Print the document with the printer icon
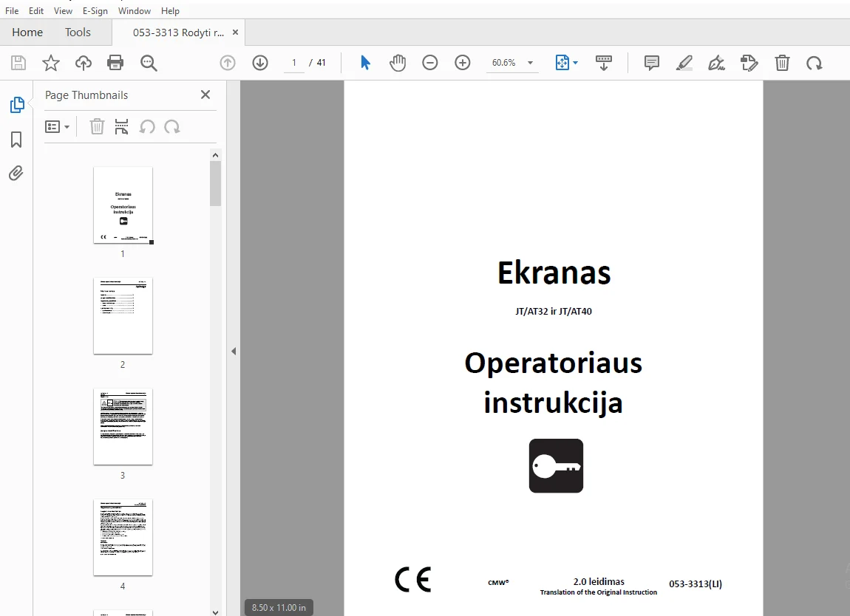 (x=115, y=63)
